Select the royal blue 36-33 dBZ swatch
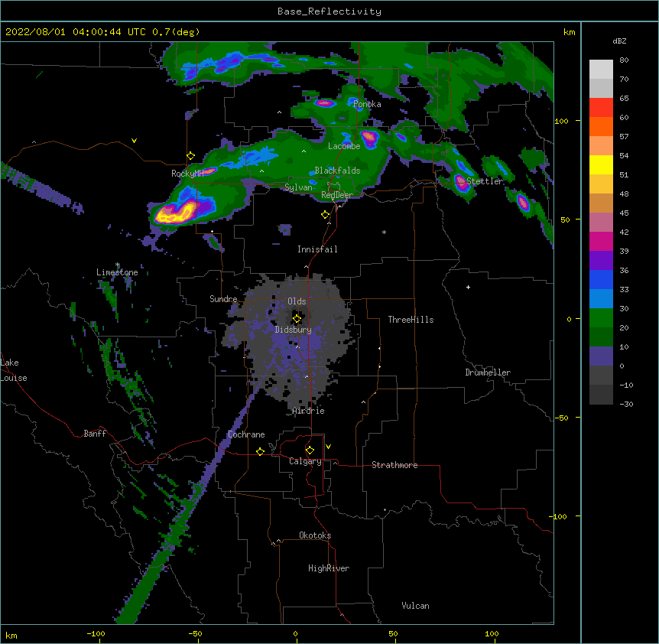 (x=601, y=279)
